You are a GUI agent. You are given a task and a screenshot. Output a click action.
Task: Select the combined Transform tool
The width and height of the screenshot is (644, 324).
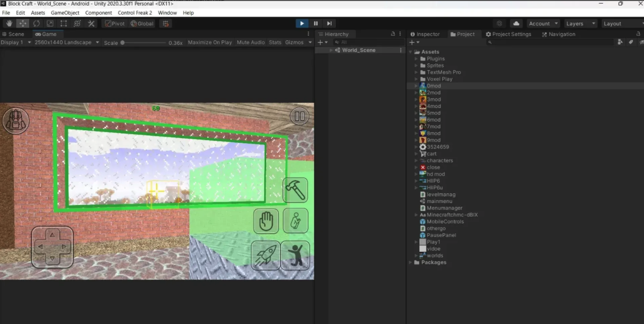(77, 23)
